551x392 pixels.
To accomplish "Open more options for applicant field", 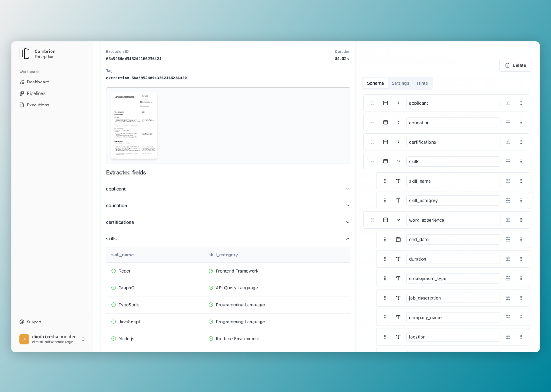I will (x=521, y=103).
